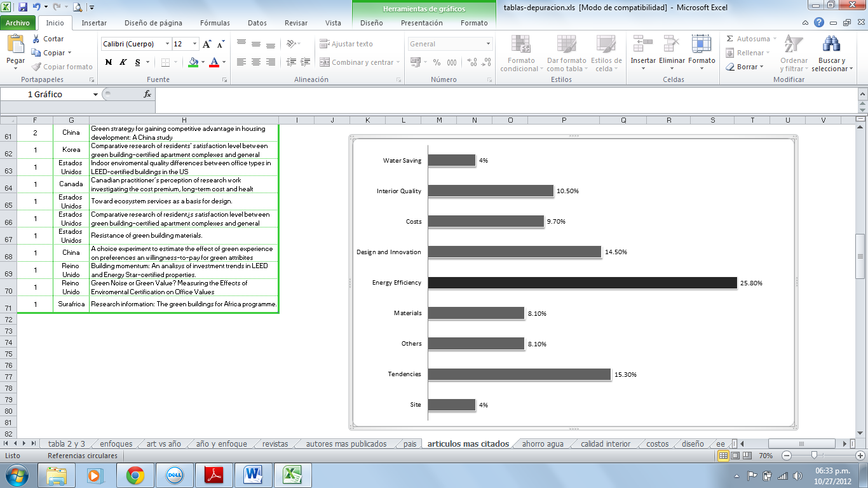Viewport: 868px width, 488px height.
Task: Click the zoom in plus button
Action: pyautogui.click(x=860, y=456)
